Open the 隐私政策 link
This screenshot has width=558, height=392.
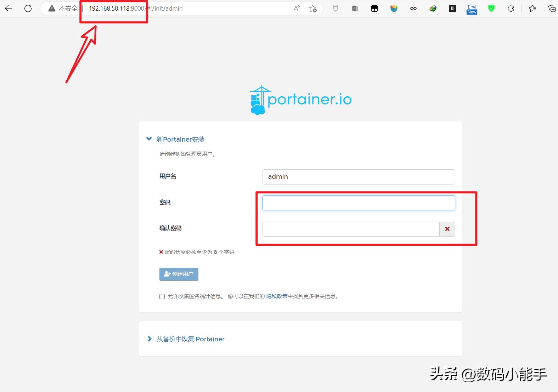(277, 296)
